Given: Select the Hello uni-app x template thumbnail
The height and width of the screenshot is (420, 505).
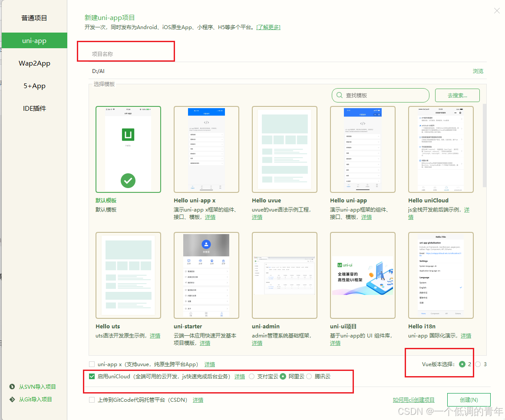Looking at the screenshot, I should pos(206,149).
